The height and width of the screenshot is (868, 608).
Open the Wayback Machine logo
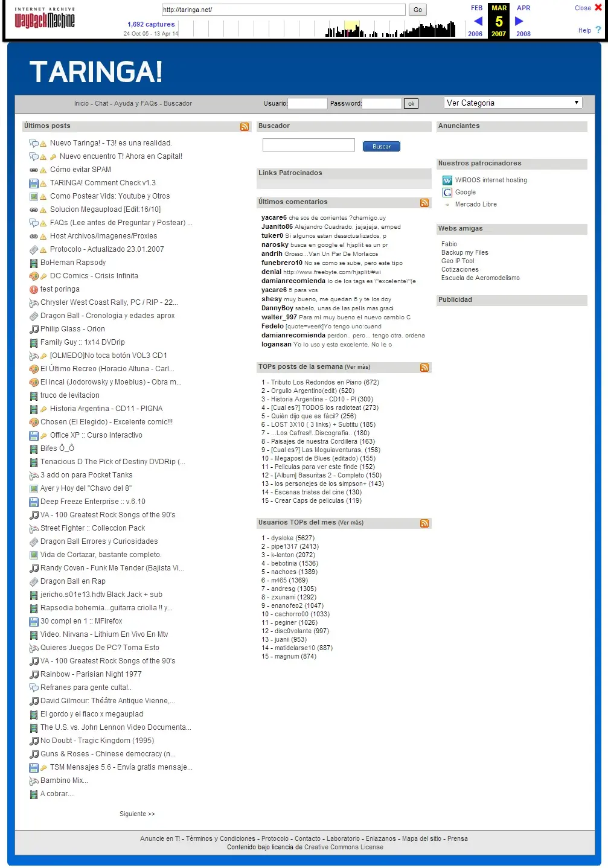(44, 19)
